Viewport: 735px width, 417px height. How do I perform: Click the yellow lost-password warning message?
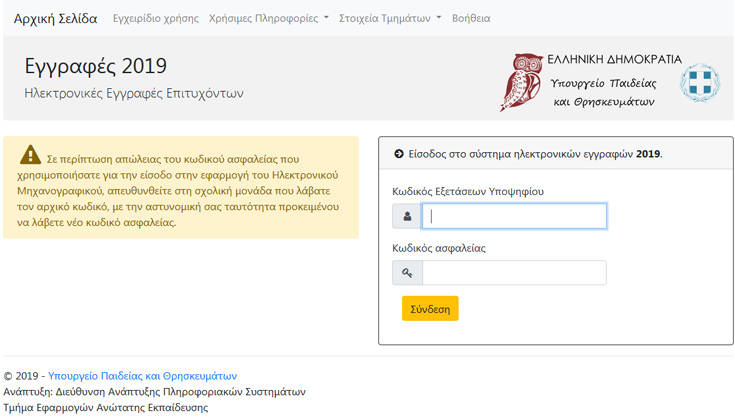pyautogui.click(x=188, y=190)
